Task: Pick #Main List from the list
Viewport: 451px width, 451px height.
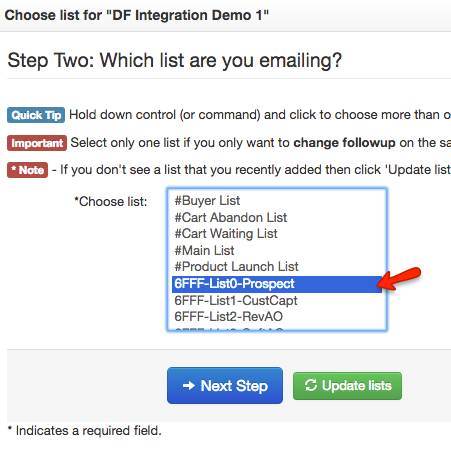Action: pos(277,250)
